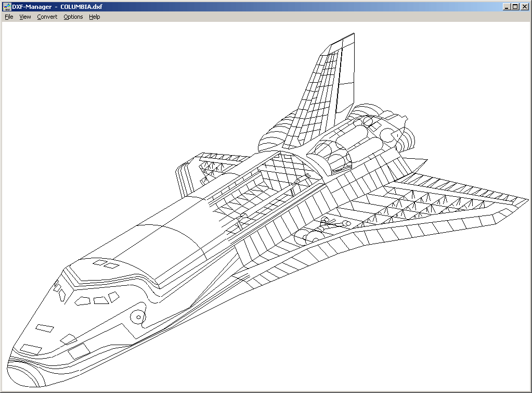
Task: Click the title bar text COLUMBIA.dxf
Action: [x=81, y=7]
